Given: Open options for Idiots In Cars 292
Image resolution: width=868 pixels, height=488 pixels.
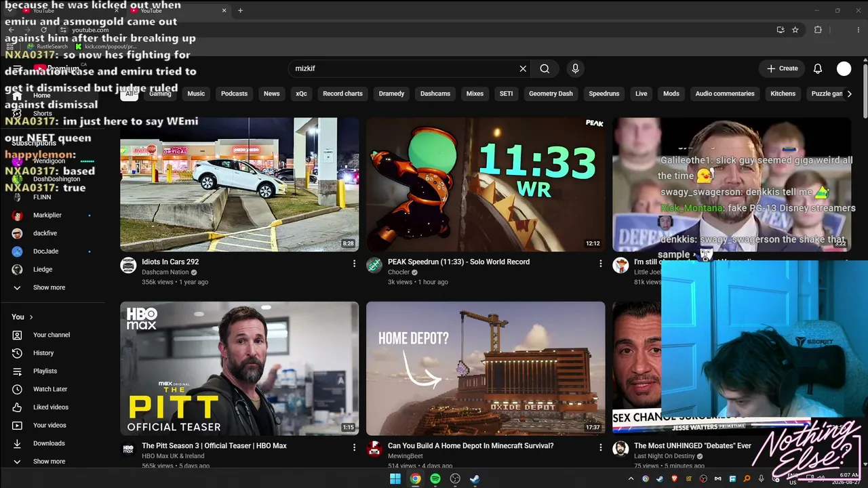Looking at the screenshot, I should pyautogui.click(x=354, y=263).
